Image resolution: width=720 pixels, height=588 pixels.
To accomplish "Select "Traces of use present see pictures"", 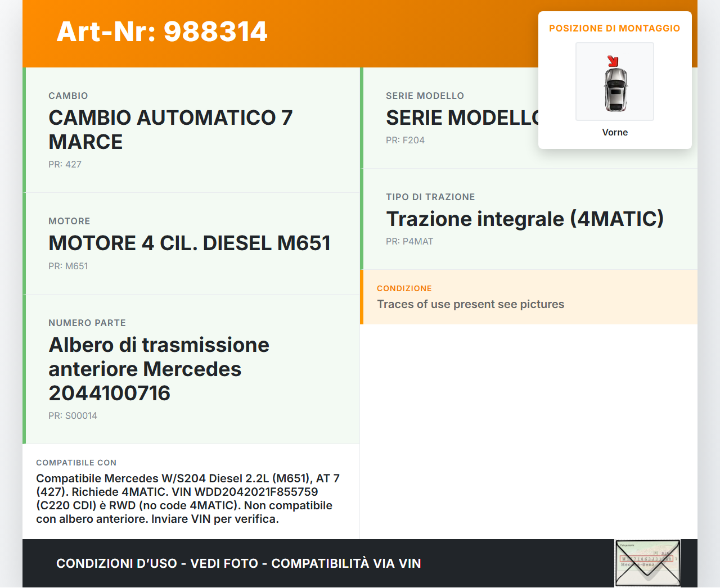I will click(x=470, y=304).
